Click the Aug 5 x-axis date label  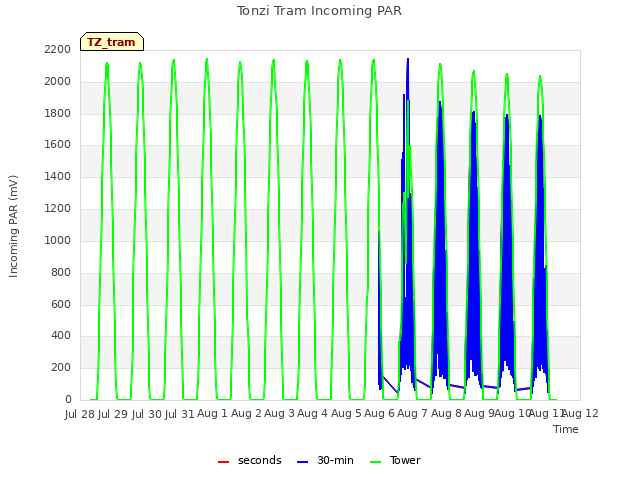[346, 413]
